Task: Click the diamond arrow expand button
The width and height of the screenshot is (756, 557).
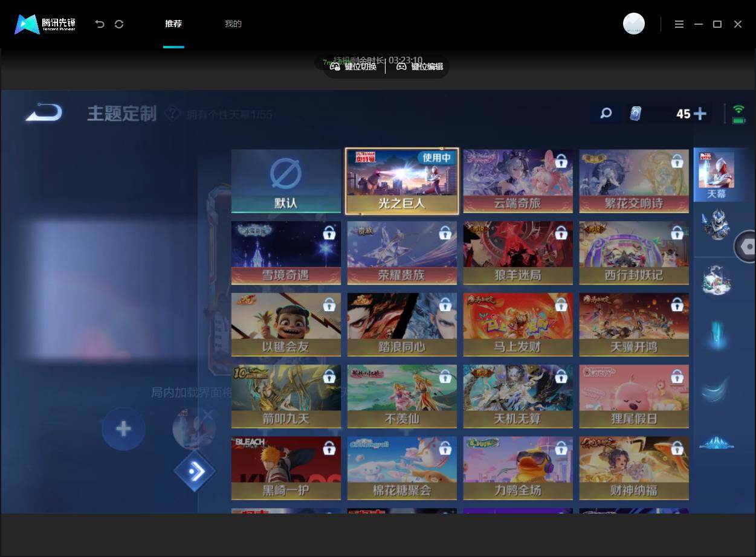Action: tap(195, 471)
